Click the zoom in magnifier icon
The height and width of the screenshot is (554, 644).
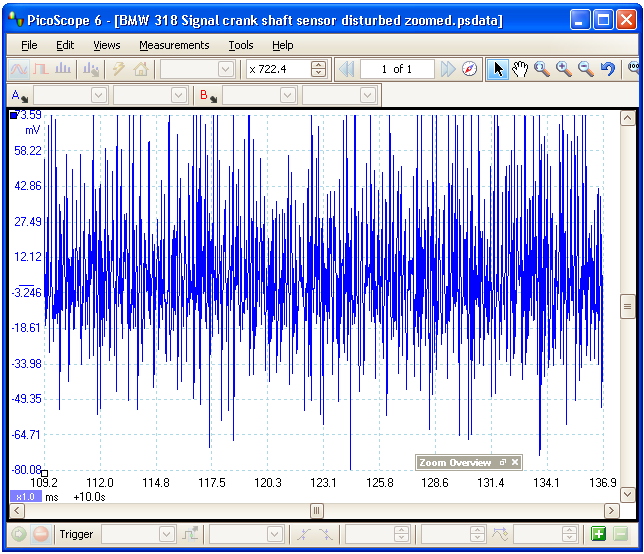(564, 69)
